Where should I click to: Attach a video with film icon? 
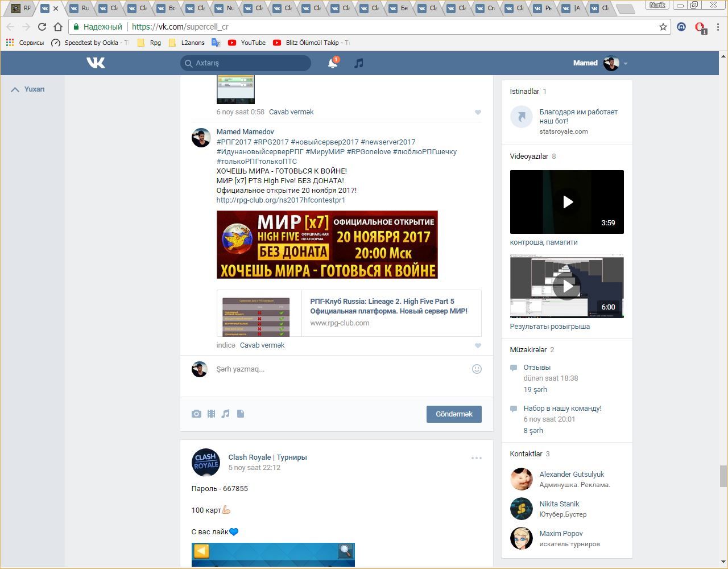211,414
